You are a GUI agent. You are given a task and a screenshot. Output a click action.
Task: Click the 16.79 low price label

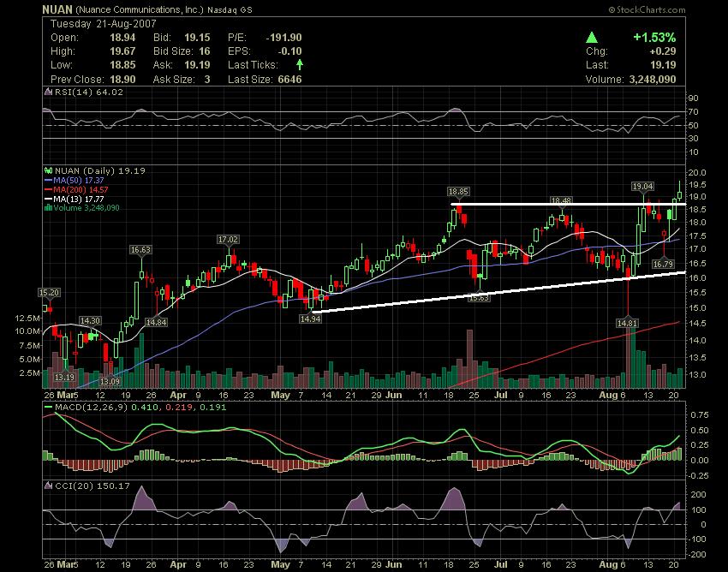coord(663,265)
